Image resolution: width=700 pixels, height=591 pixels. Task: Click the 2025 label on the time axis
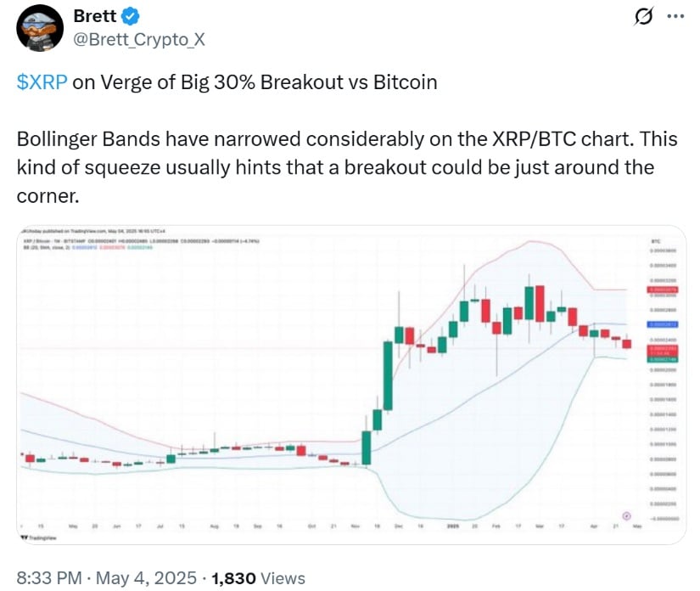point(453,526)
